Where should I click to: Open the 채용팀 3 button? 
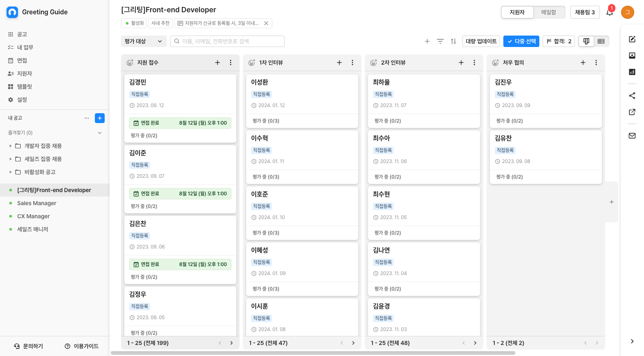point(585,12)
